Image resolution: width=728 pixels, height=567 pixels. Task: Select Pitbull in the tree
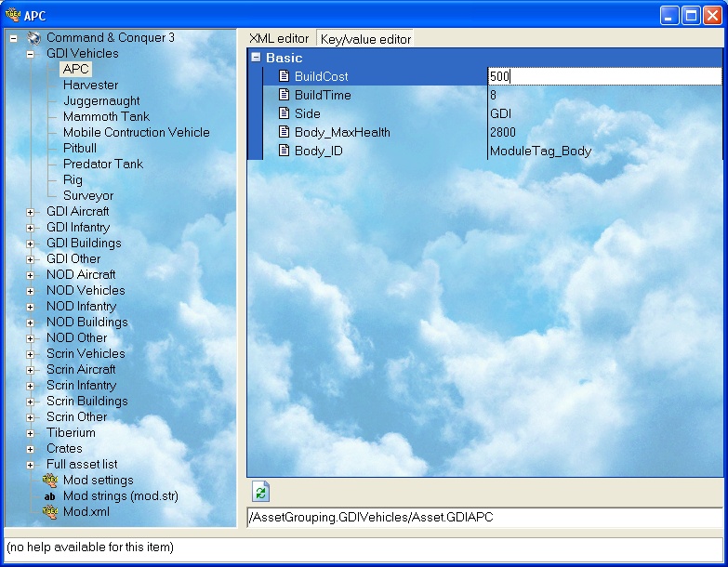point(80,148)
